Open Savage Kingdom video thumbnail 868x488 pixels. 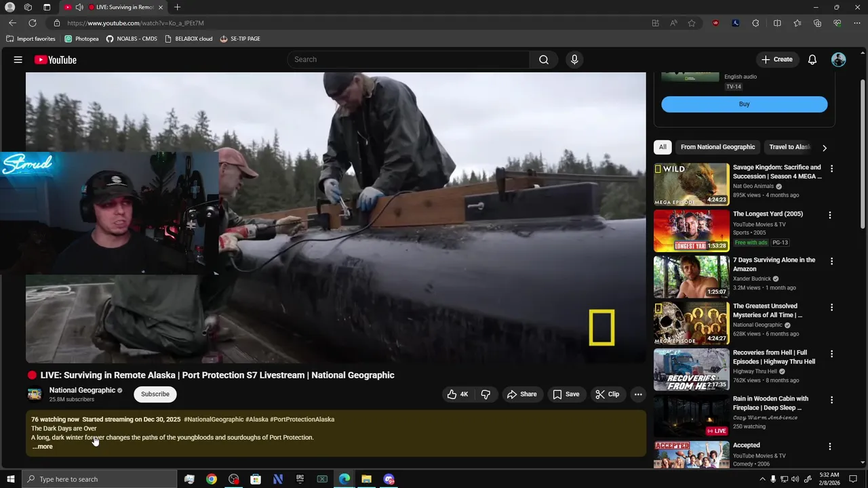[691, 184]
